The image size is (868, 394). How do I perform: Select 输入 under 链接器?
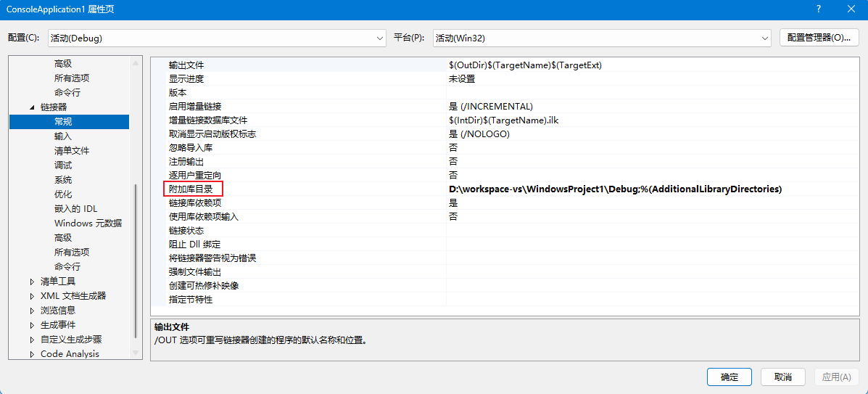(63, 136)
